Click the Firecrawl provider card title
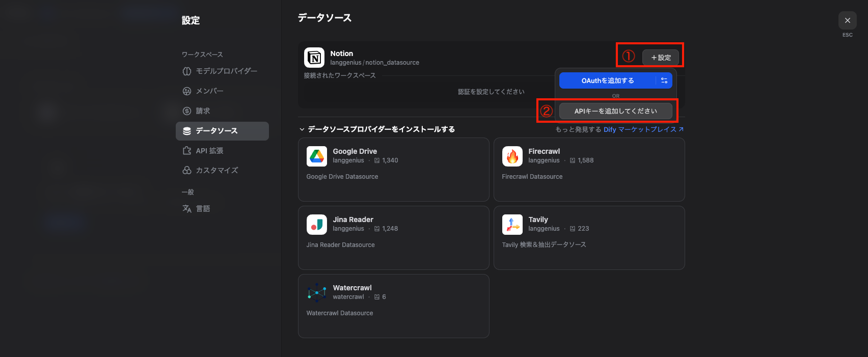868x357 pixels. (x=544, y=151)
